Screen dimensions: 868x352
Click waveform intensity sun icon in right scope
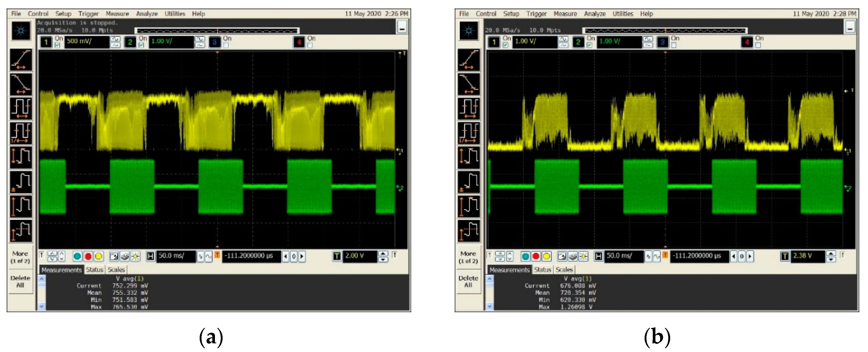[583, 257]
